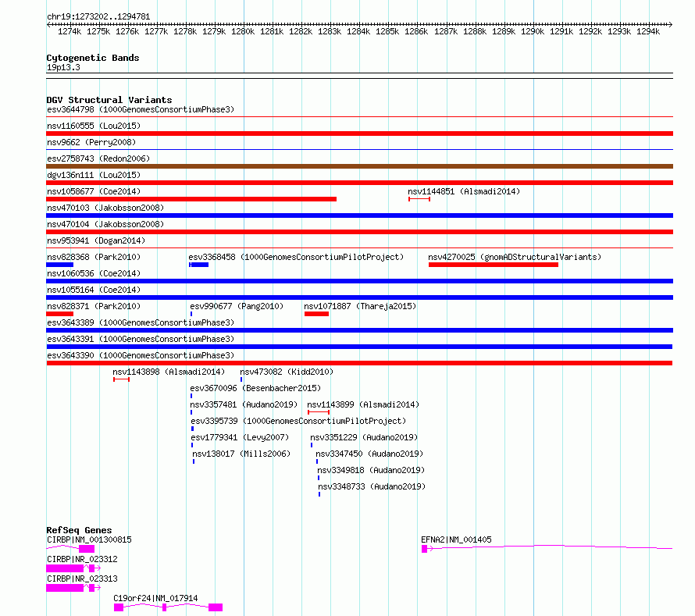Click nsv1144851 (Alsmadi2014) variant marker
The image size is (695, 616).
coord(419,199)
